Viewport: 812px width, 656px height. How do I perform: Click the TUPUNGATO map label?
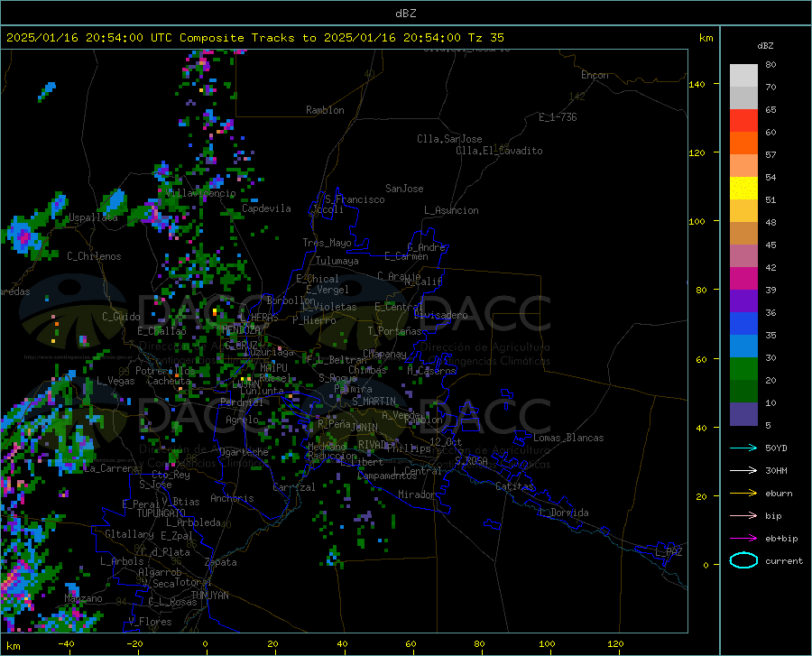(x=161, y=513)
